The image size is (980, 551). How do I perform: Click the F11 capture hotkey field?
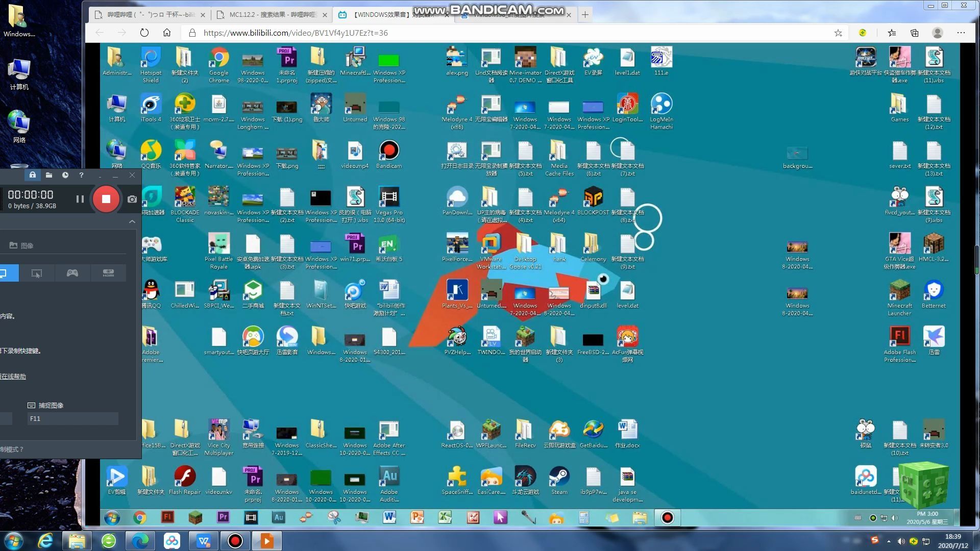[x=72, y=419]
